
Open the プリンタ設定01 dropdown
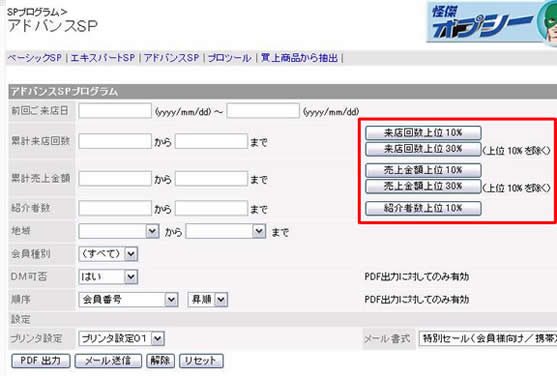coord(121,339)
